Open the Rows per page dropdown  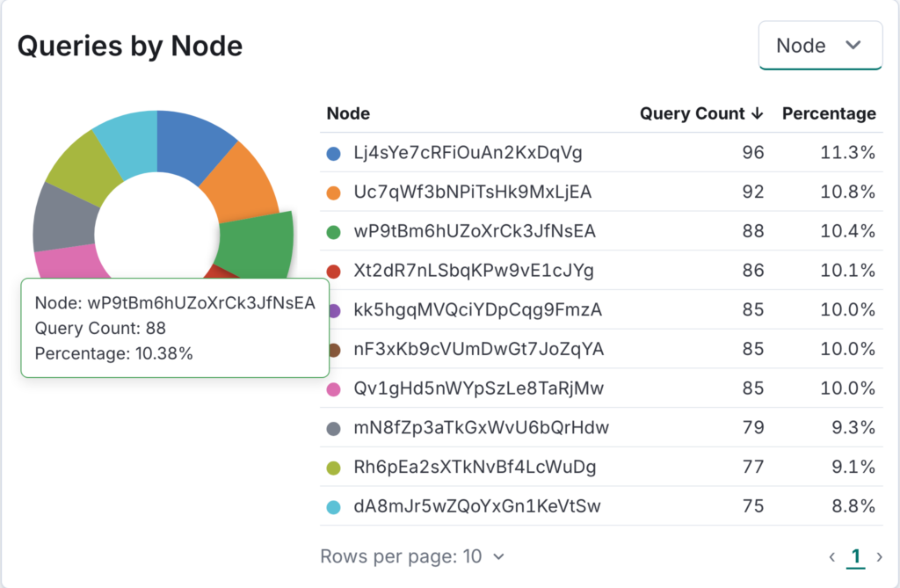[x=412, y=556]
